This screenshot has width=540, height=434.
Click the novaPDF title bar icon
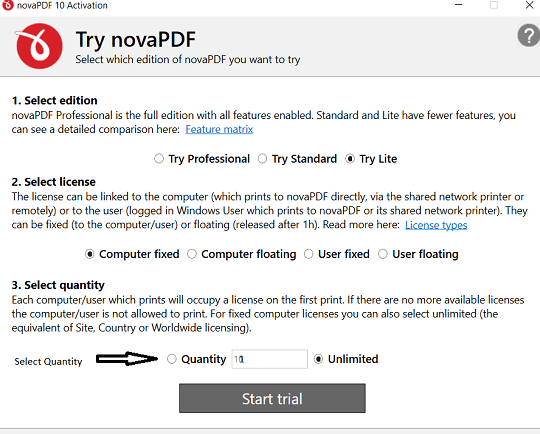[x=8, y=5]
